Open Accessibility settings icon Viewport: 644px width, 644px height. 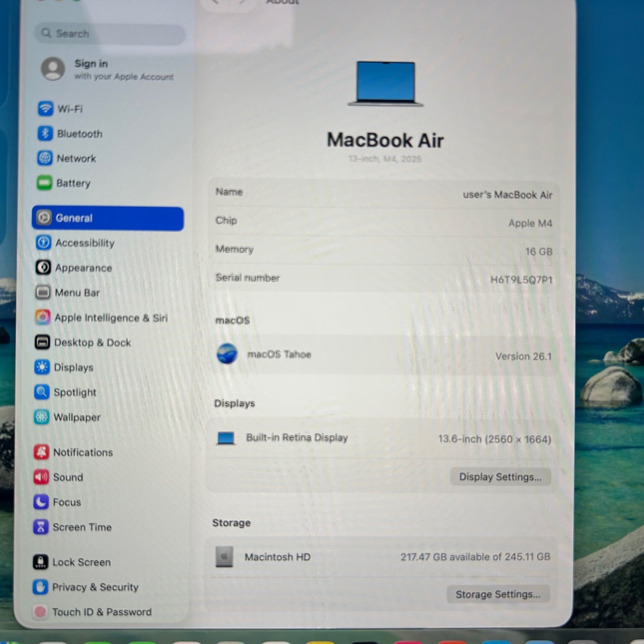tap(43, 243)
